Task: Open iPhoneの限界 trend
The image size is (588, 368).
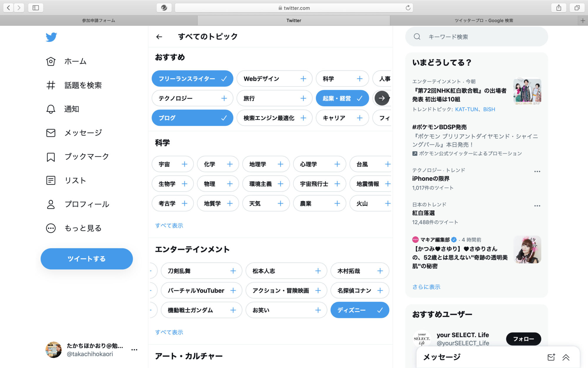Action: coord(431,178)
